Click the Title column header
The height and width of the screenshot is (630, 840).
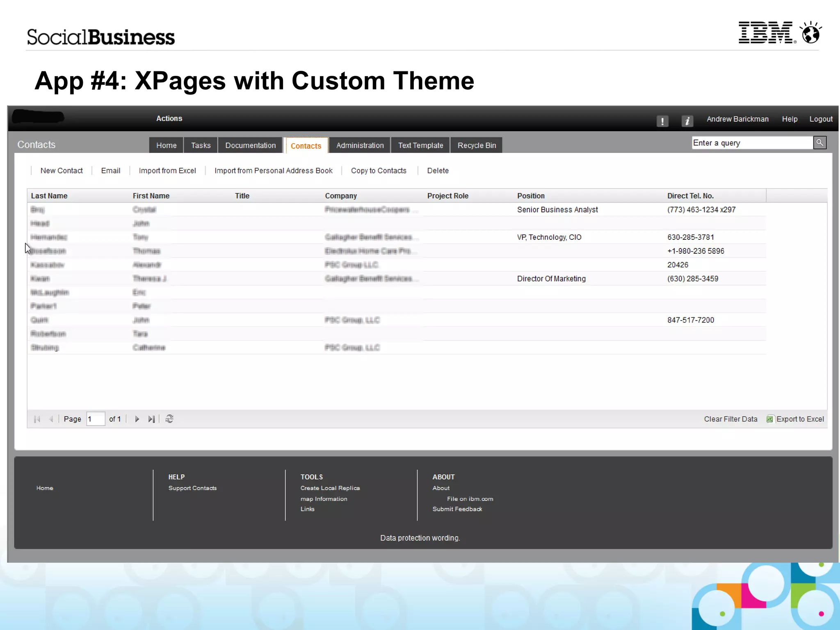(242, 196)
